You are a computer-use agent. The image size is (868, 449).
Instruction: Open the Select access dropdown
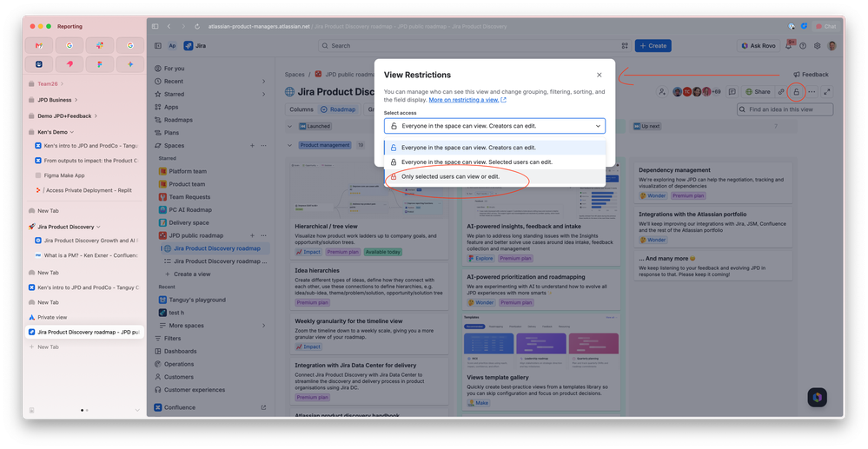click(x=494, y=126)
